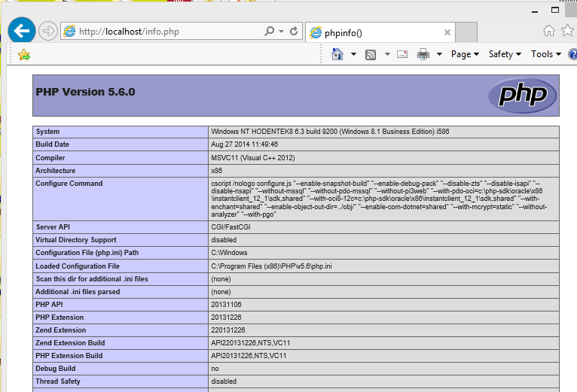577x392 pixels.
Task: Print the page with the printer icon
Action: tap(423, 54)
